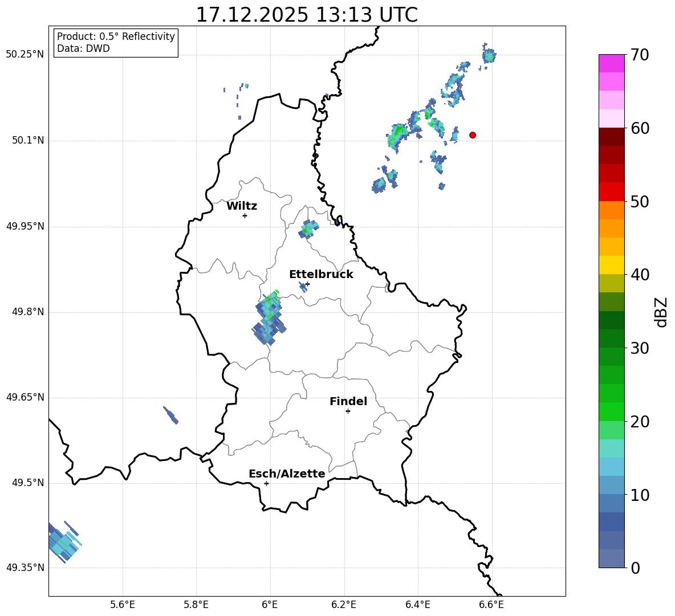Viewport: 675px width, 616px height.
Task: Click the 0 tick label on colorbar
Action: (x=635, y=568)
